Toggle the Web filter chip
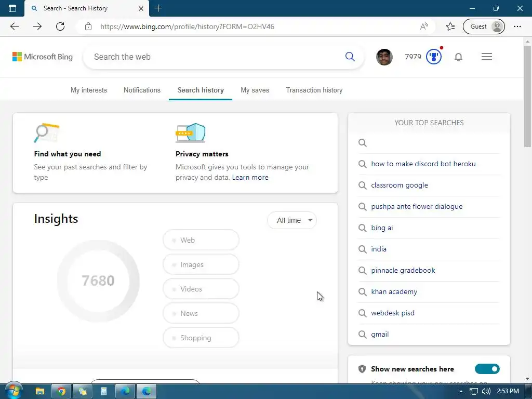Viewport: 532px width, 399px height. coord(201,240)
